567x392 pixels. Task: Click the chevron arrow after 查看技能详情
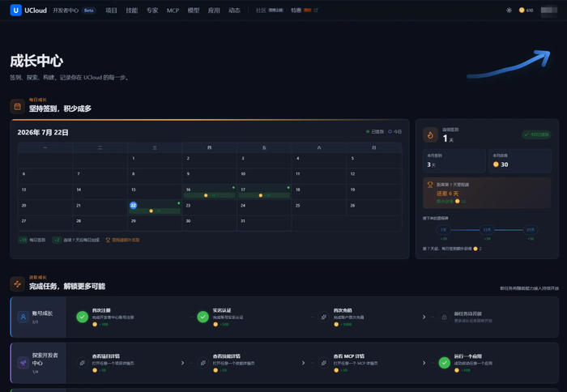point(303,363)
